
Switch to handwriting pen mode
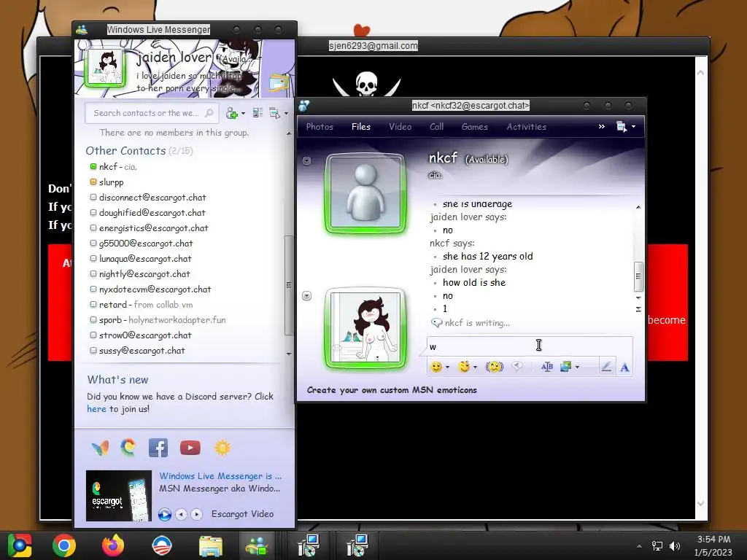click(606, 367)
